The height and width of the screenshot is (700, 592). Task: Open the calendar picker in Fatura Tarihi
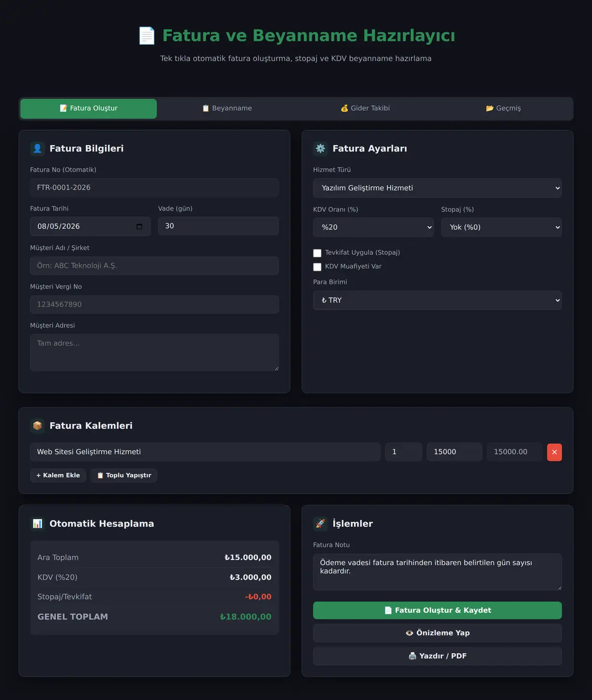(139, 226)
